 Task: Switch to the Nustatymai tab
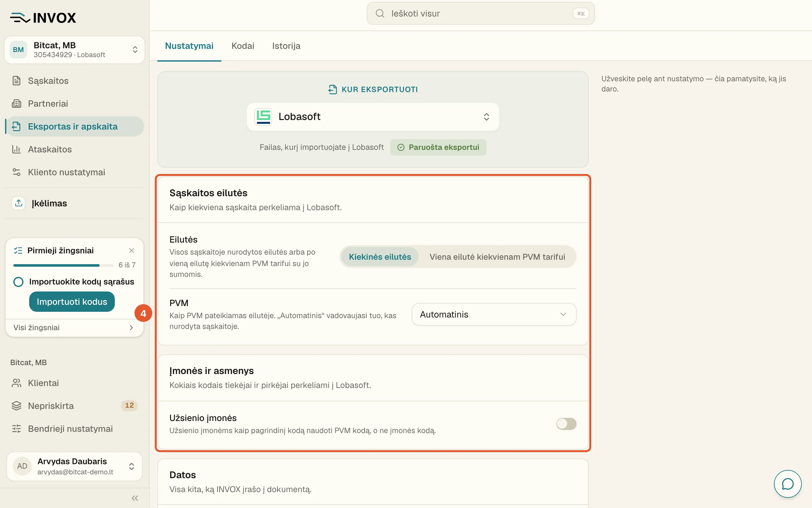[x=189, y=46]
